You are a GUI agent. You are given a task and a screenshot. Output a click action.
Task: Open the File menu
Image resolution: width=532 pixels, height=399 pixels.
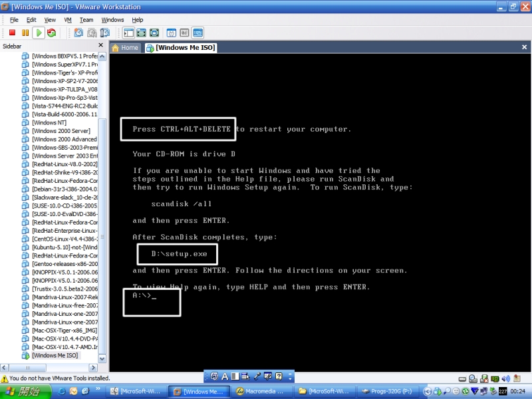tap(14, 20)
